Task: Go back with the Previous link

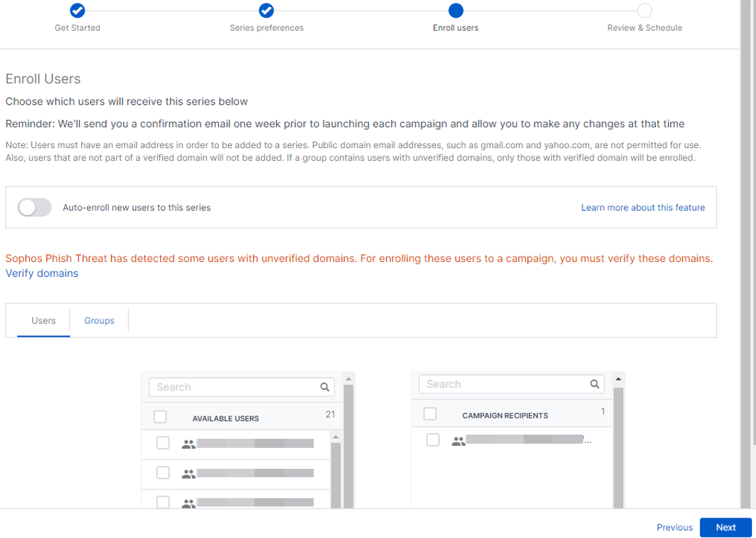Action: pos(674,528)
